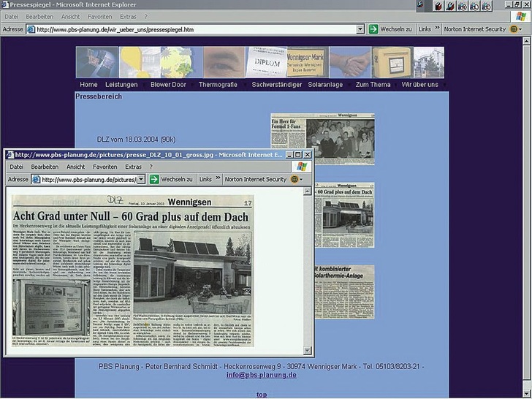Open Formel 1-Fans newspaper thumbnail
532x399 pixels.
(322, 139)
